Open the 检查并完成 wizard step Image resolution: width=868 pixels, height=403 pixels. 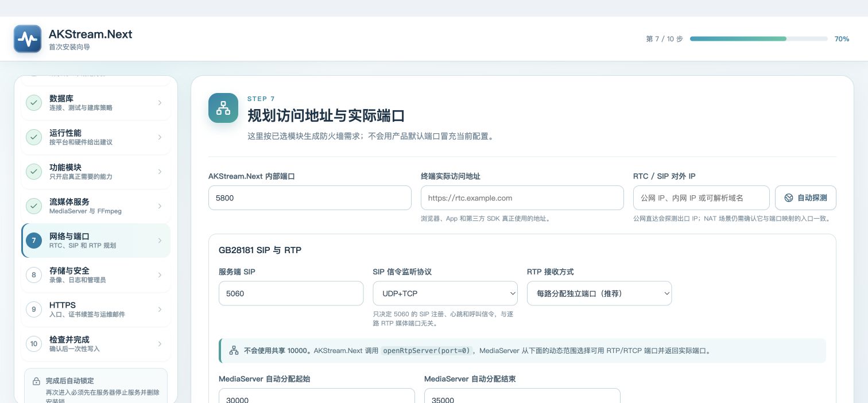pos(96,344)
